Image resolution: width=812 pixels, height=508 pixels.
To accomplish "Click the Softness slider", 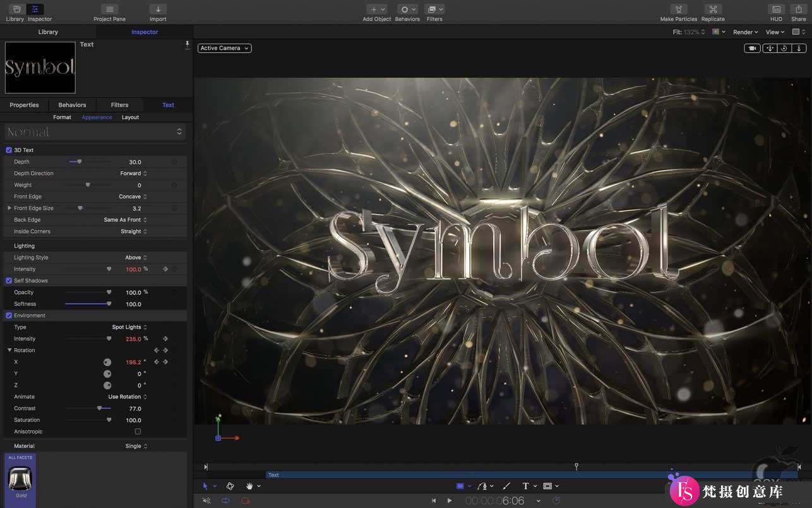I will pos(88,304).
